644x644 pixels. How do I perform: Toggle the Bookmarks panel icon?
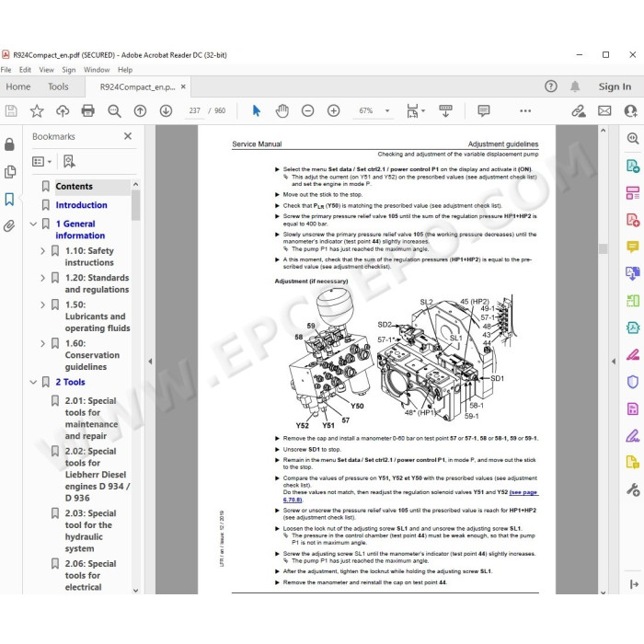tap(9, 200)
